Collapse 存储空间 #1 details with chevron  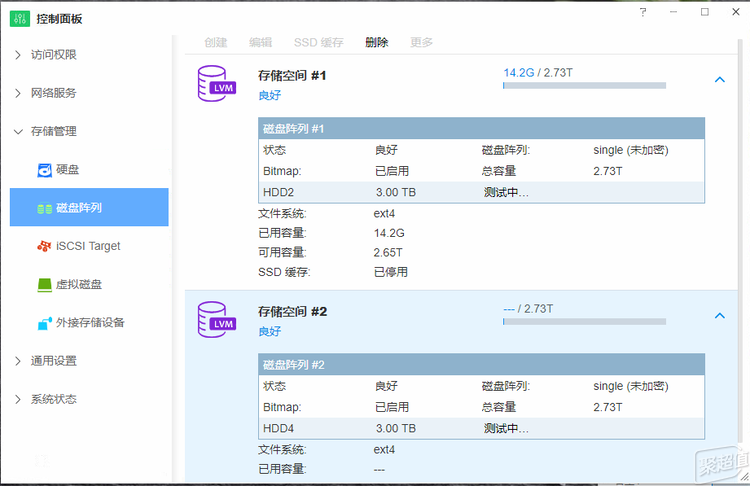tap(719, 80)
